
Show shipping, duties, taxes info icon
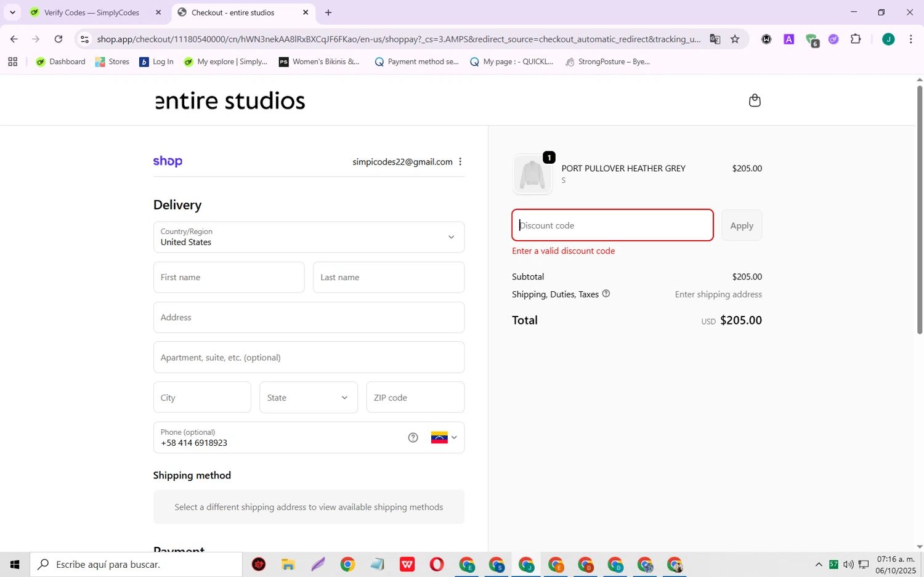coord(606,294)
